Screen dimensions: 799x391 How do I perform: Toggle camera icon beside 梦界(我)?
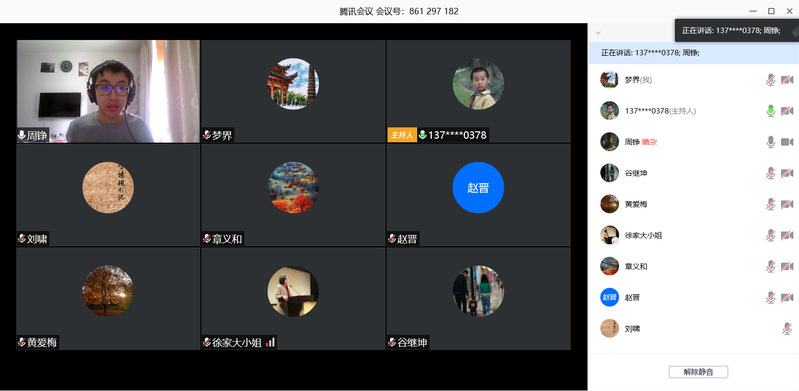787,80
